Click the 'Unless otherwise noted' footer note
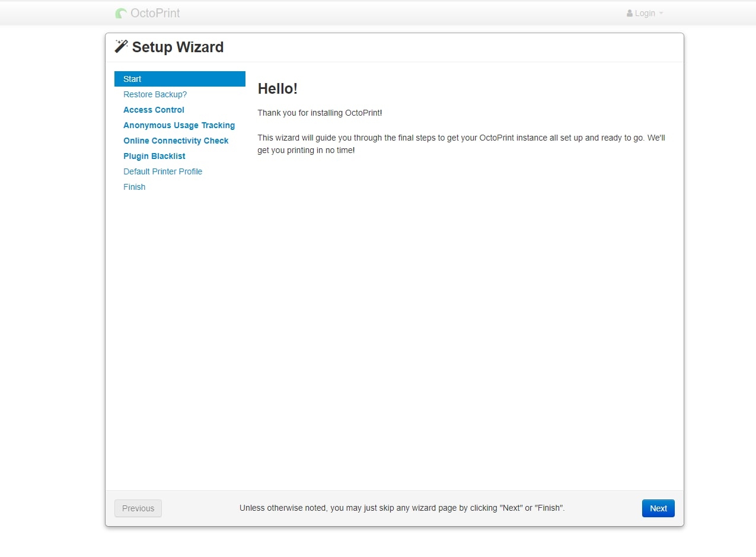 tap(402, 508)
